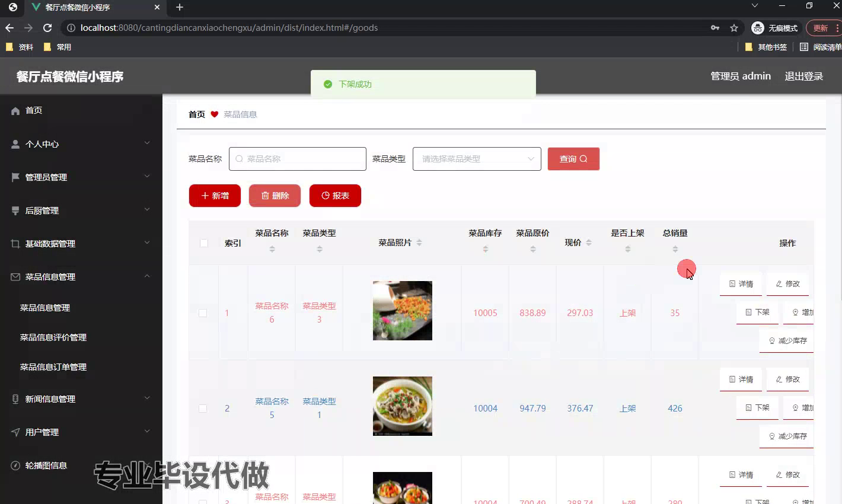
Task: Click the 查询 search button
Action: 573,159
